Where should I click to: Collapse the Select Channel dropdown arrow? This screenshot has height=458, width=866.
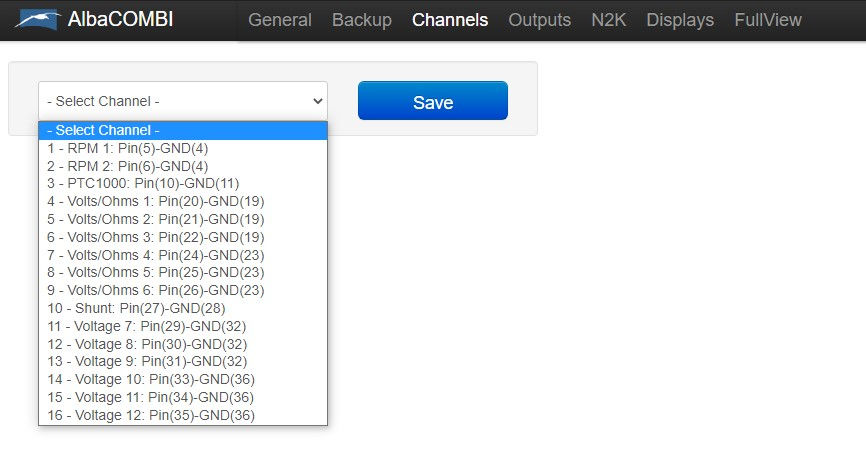(318, 101)
